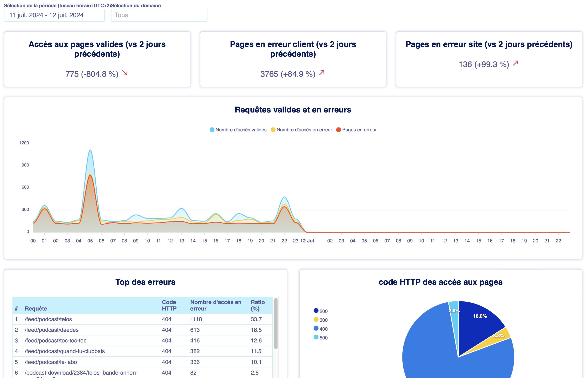Click the up arrow beside 3765
This screenshot has width=588, height=378.
click(x=322, y=73)
